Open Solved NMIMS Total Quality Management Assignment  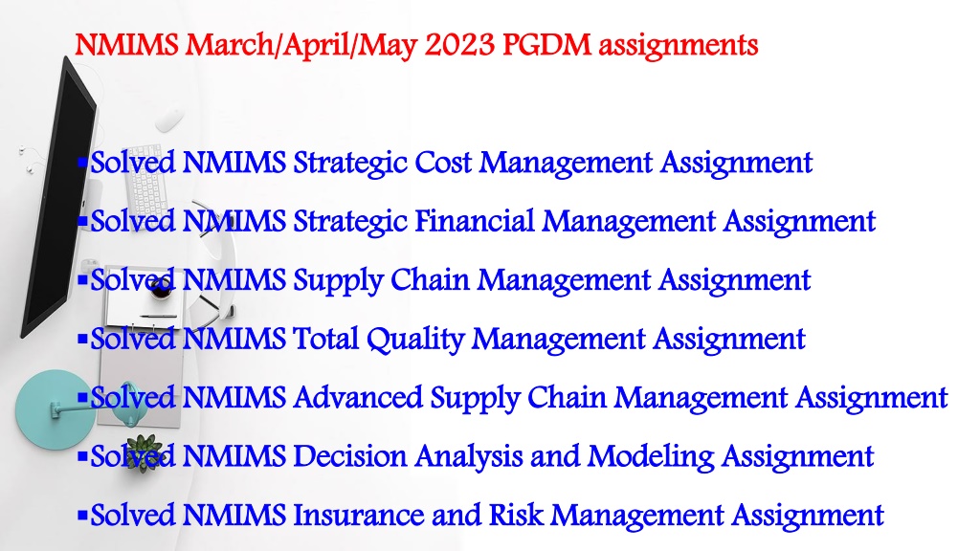pyautogui.click(x=448, y=340)
